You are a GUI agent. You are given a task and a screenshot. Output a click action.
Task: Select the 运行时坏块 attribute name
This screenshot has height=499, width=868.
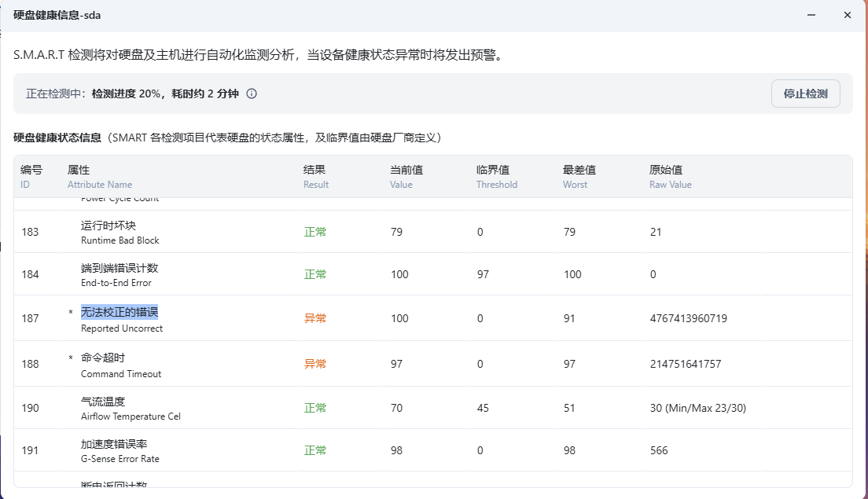tap(108, 226)
